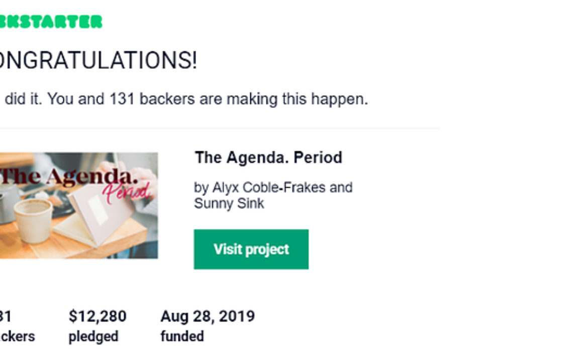Click the Aug 28, 2019 date
Viewport: 588px width, 364px height.
208,316
